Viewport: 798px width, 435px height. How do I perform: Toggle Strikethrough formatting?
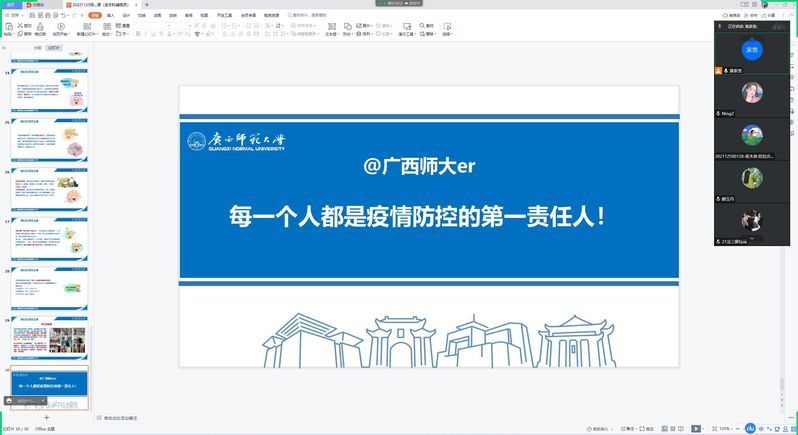161,34
